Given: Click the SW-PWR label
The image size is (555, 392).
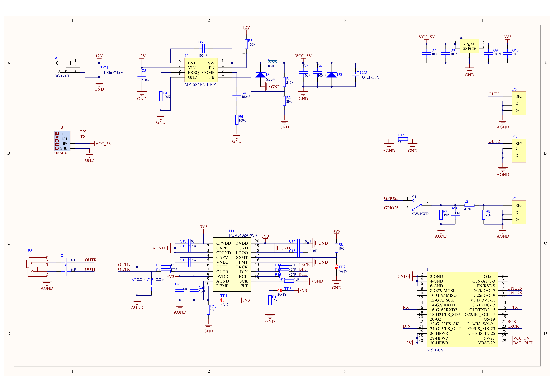Looking at the screenshot, I should tap(420, 214).
